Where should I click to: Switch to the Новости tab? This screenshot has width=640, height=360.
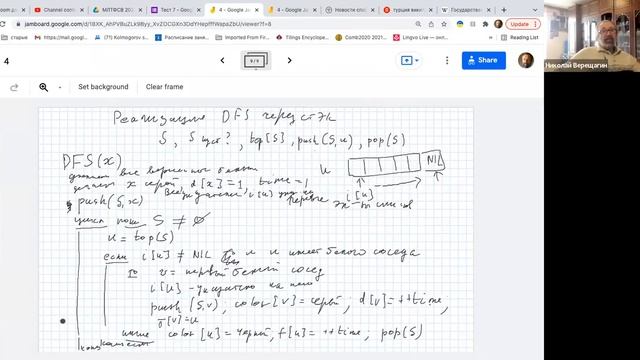coord(350,10)
